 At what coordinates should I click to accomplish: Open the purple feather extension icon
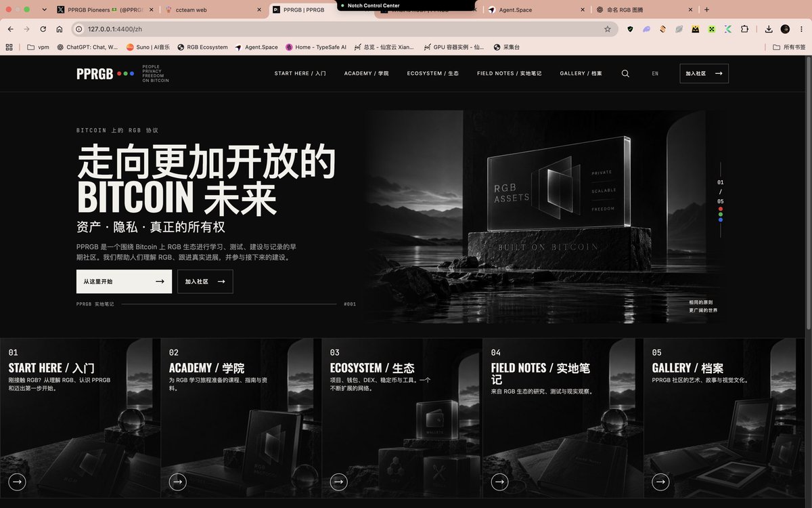tap(647, 29)
